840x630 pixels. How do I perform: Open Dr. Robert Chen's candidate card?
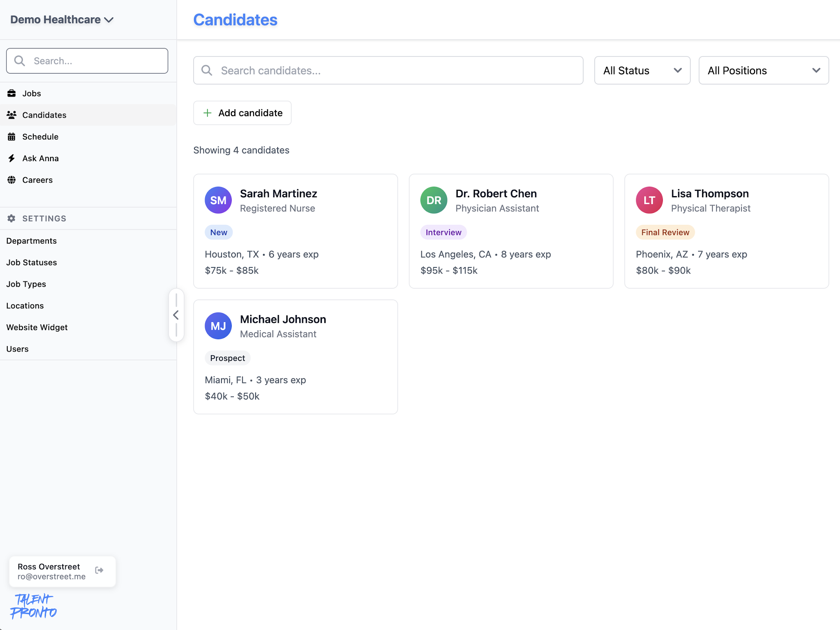511,231
